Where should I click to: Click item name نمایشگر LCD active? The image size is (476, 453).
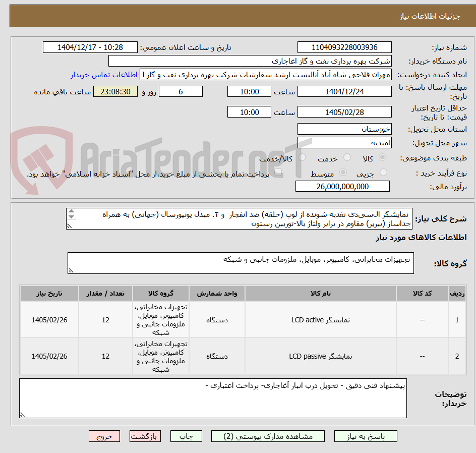tap(321, 320)
